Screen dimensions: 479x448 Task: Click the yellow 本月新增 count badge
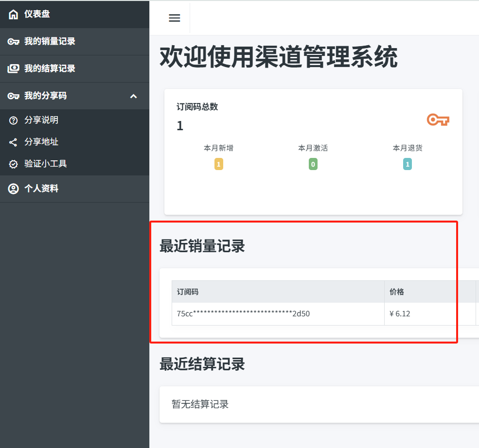pos(219,165)
